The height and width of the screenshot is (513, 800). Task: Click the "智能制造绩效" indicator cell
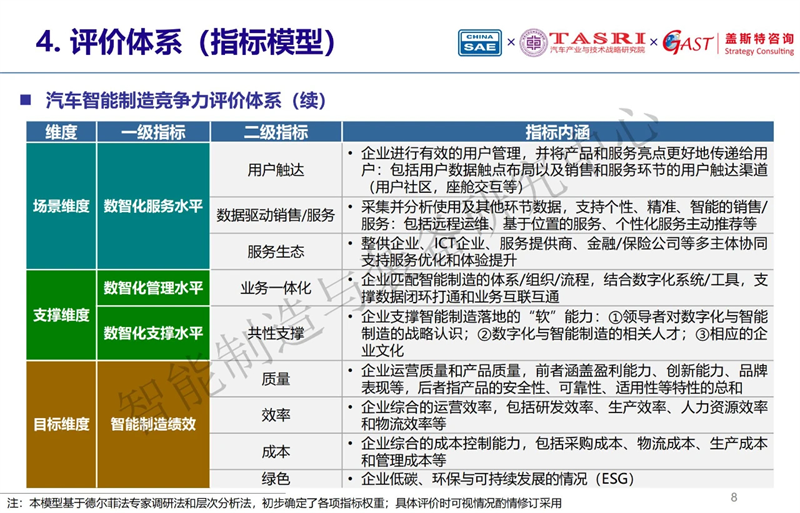(x=153, y=424)
